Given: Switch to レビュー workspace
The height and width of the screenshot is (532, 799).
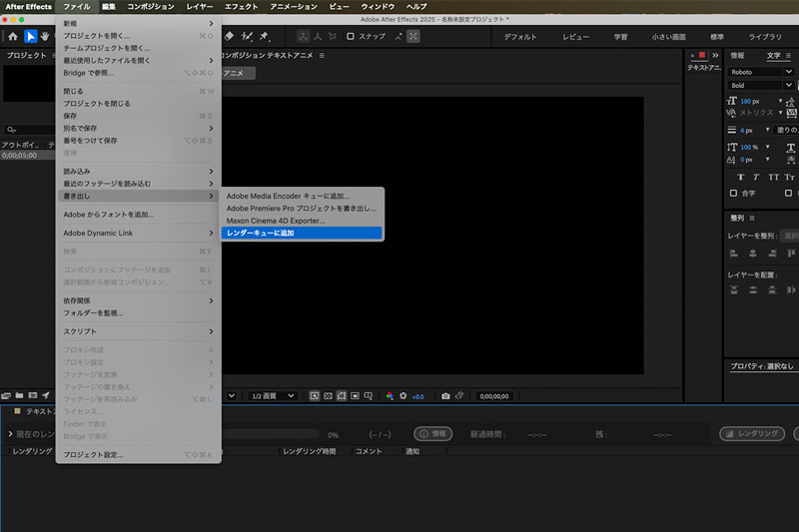Looking at the screenshot, I should click(x=576, y=37).
